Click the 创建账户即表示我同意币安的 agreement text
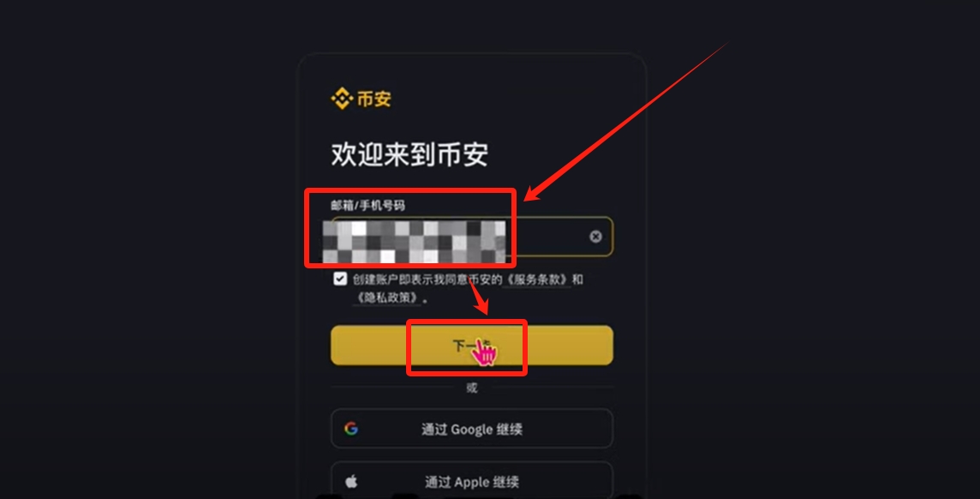 pyautogui.click(x=427, y=280)
